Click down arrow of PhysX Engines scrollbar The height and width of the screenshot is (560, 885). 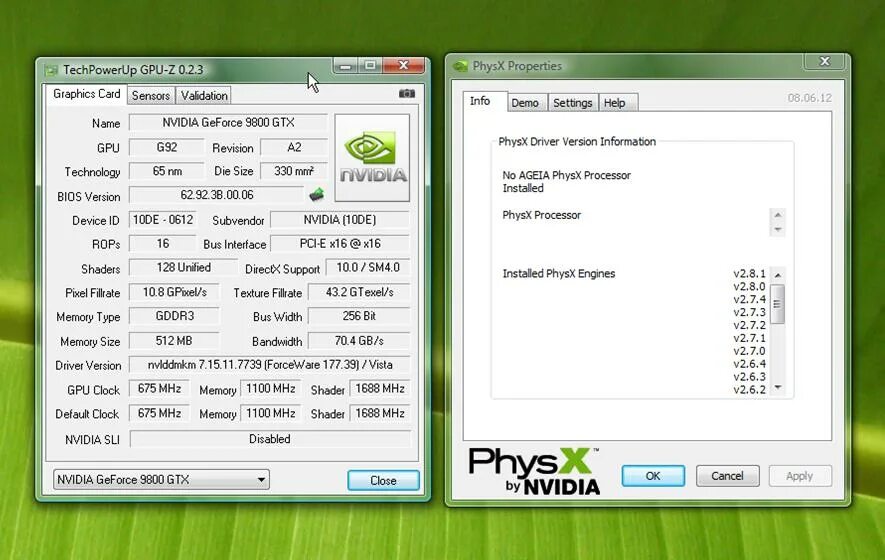coord(778,387)
